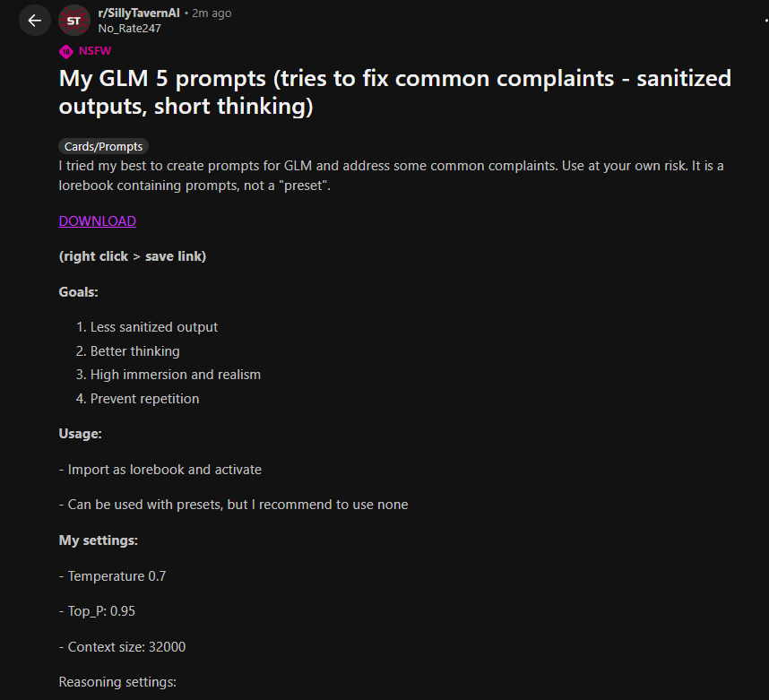Click the post title about GLM 5 prompts

point(394,92)
